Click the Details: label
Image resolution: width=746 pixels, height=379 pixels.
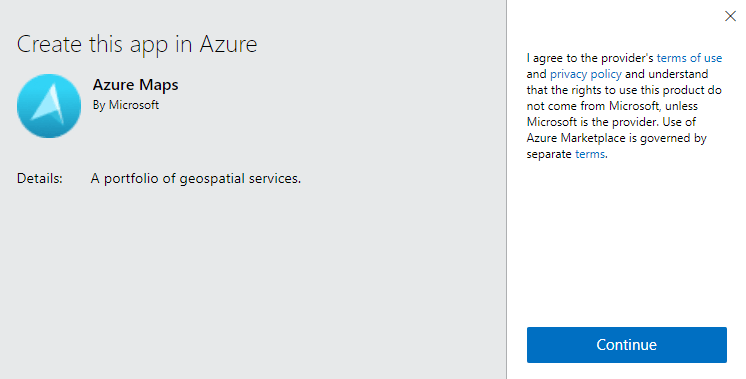click(x=40, y=178)
